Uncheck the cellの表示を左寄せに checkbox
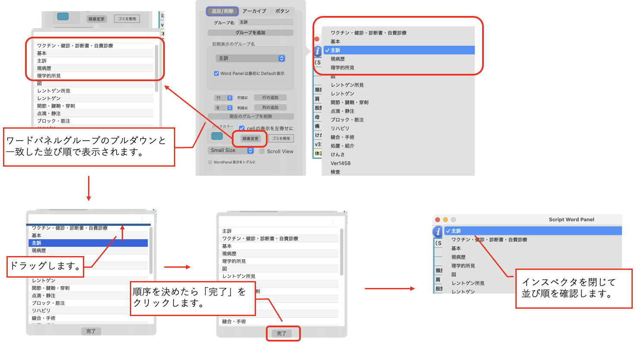The width and height of the screenshot is (644, 348). (242, 128)
